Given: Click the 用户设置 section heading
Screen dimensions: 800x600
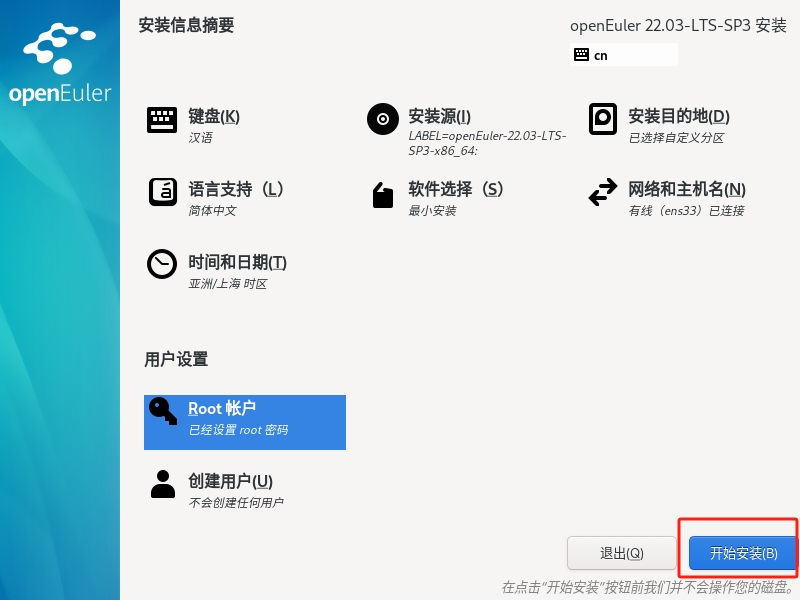Looking at the screenshot, I should [176, 359].
